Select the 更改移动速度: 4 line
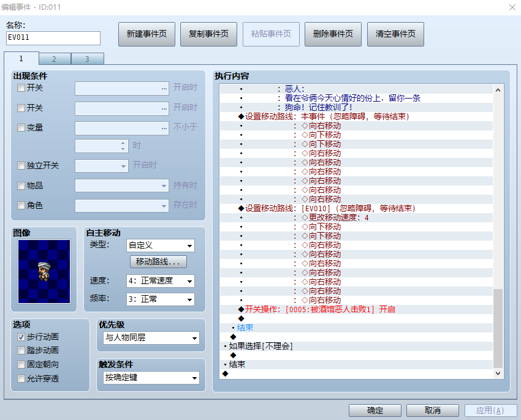This screenshot has width=521, height=420. coord(356,218)
